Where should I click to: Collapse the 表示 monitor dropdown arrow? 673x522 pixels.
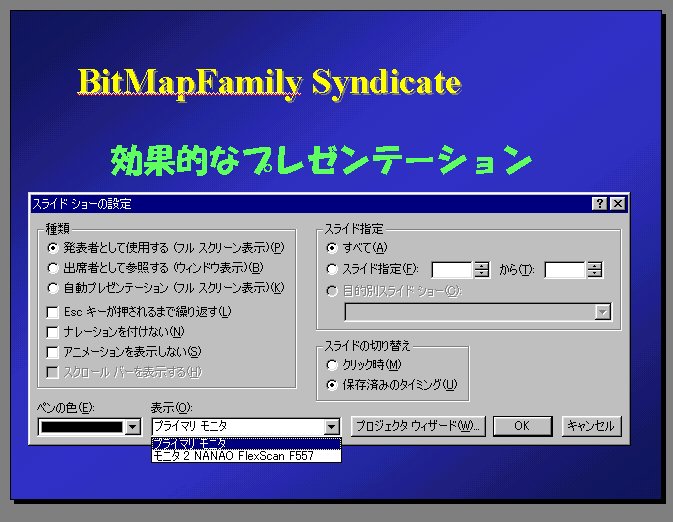coord(332,427)
